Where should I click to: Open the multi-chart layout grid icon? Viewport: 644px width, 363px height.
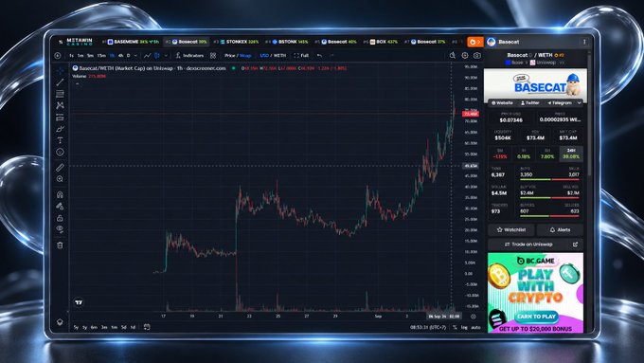213,56
